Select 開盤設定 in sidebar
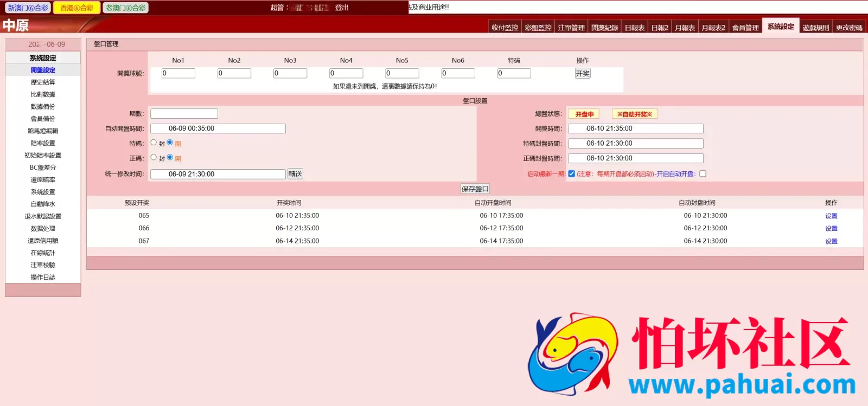The image size is (868, 406). 43,70
